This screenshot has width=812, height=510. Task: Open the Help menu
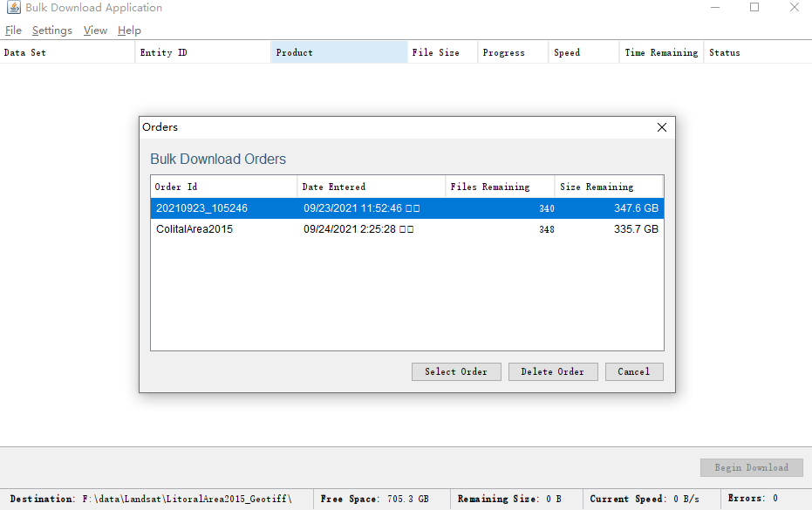(x=129, y=31)
